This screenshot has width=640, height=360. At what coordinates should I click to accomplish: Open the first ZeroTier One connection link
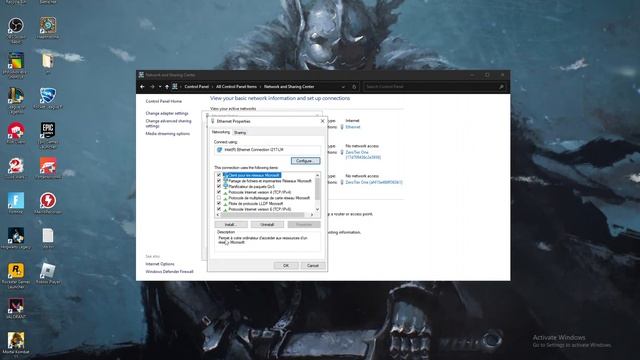tap(363, 155)
